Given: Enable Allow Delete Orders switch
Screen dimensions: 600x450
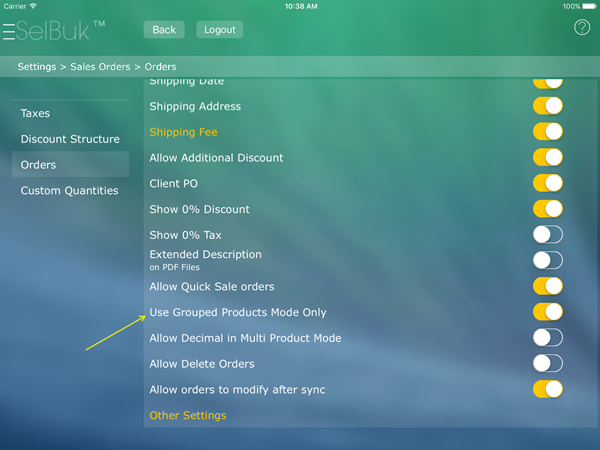Looking at the screenshot, I should 547,364.
